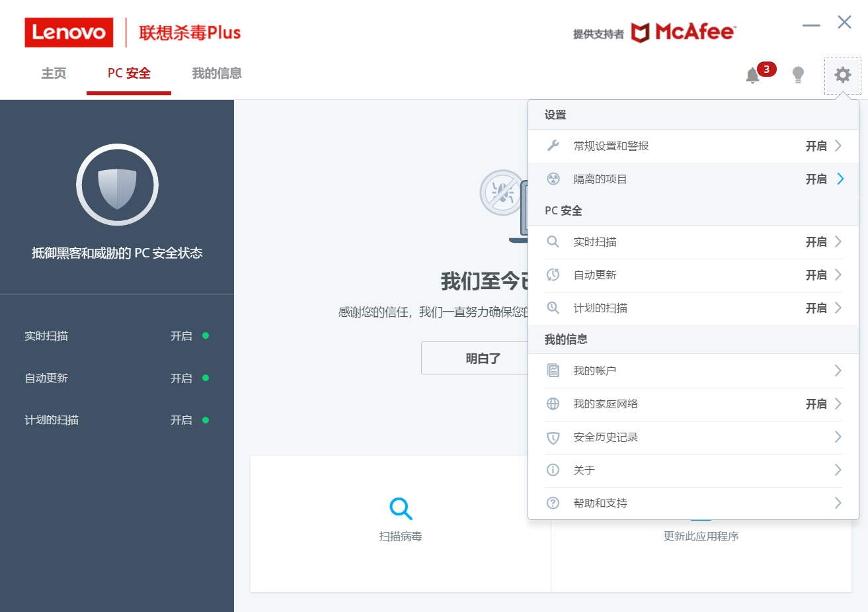Click the large 扫描病毒 magnifier icon

[x=400, y=508]
